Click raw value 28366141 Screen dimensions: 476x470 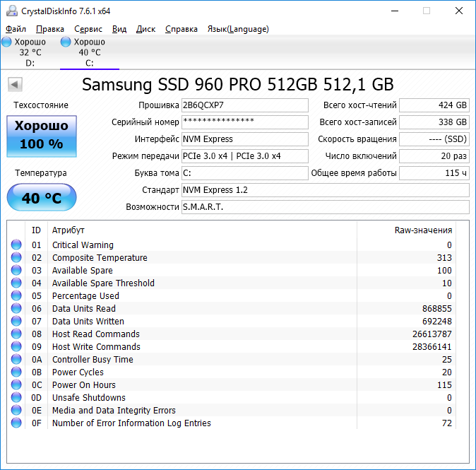pyautogui.click(x=432, y=346)
